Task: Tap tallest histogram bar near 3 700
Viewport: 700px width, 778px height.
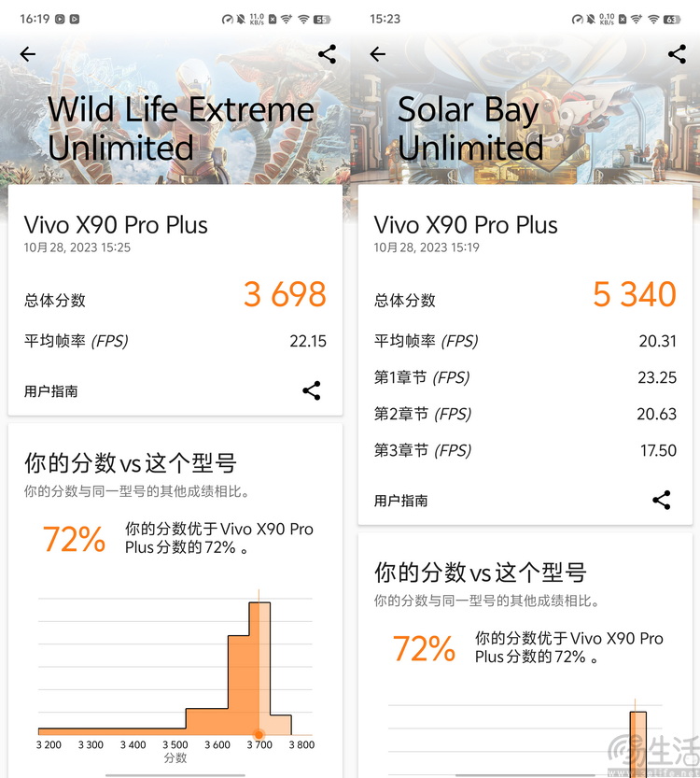Action: [259, 669]
